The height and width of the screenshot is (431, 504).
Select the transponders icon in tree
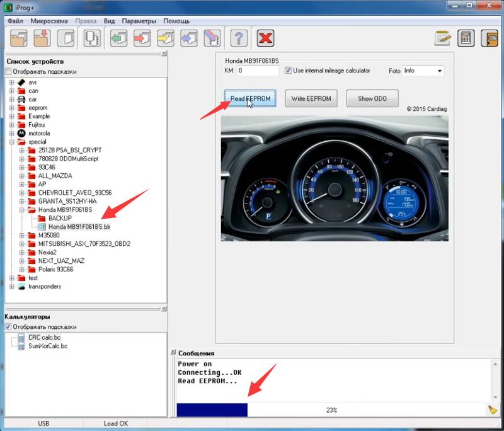(x=21, y=286)
